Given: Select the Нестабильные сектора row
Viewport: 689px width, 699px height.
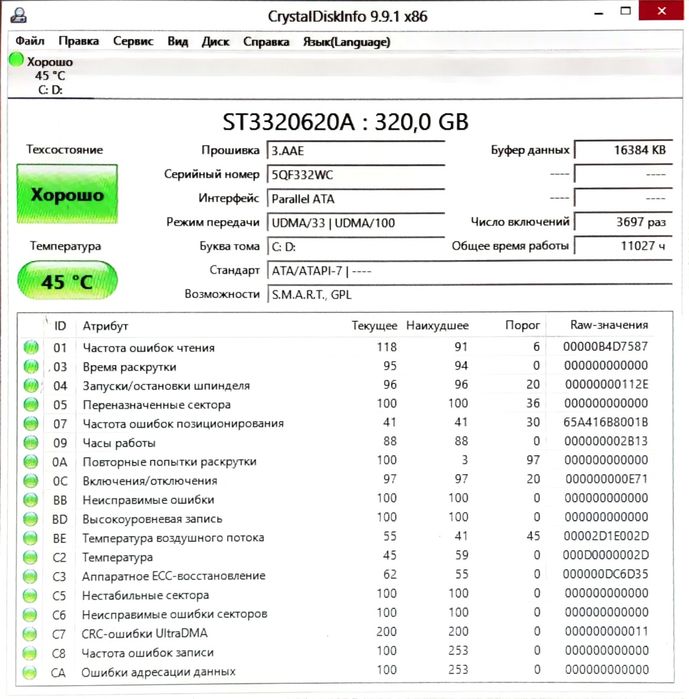Looking at the screenshot, I should click(345, 595).
